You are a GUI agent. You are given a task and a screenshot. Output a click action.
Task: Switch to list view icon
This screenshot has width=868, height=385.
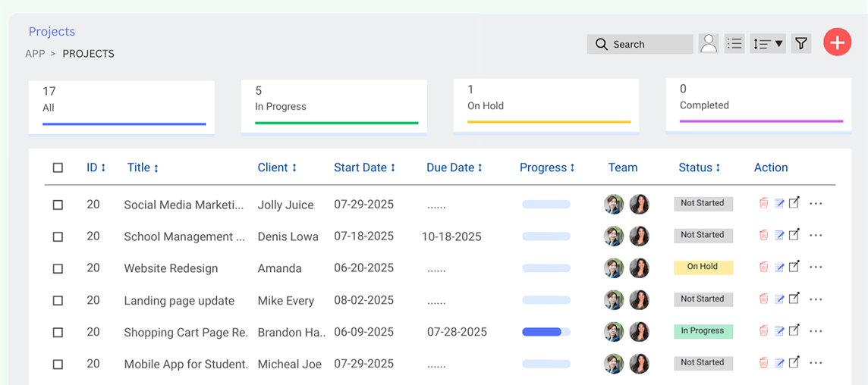(x=734, y=44)
